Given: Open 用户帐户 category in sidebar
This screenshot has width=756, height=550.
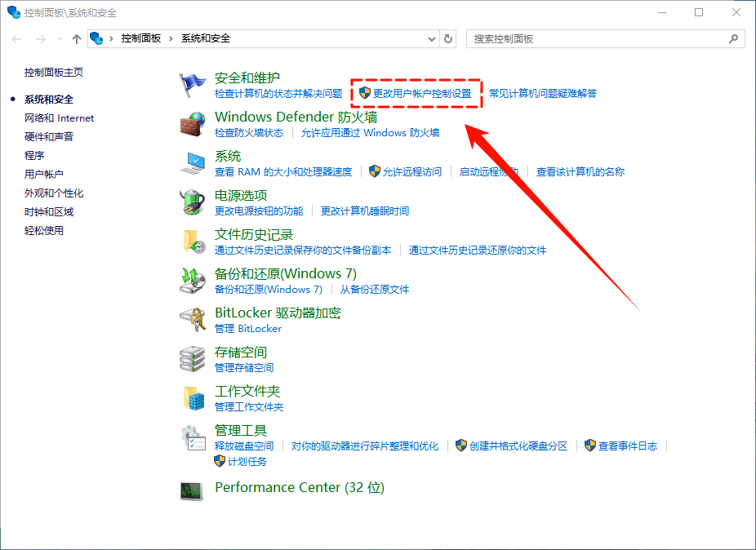Looking at the screenshot, I should [x=44, y=174].
